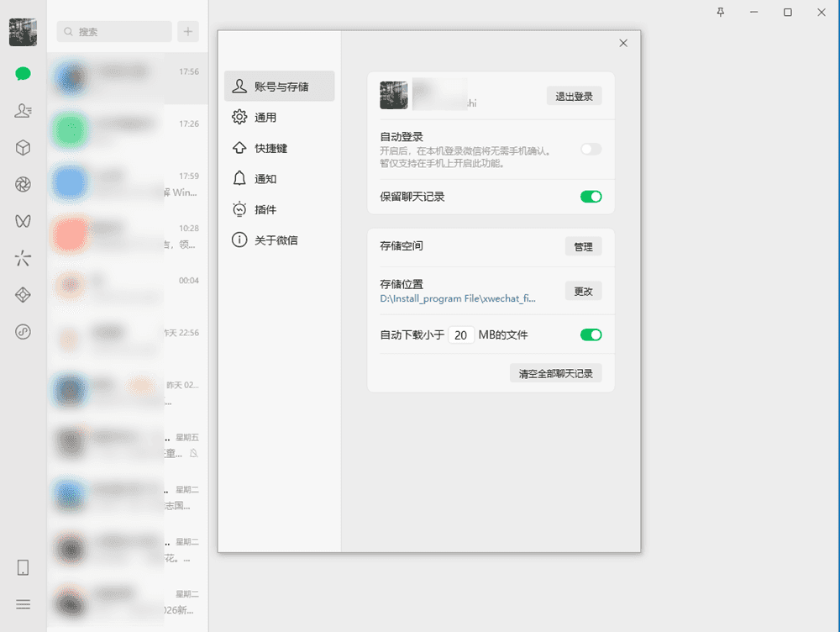The width and height of the screenshot is (840, 632).
Task: Open the Channels butterfly icon
Action: tap(23, 221)
